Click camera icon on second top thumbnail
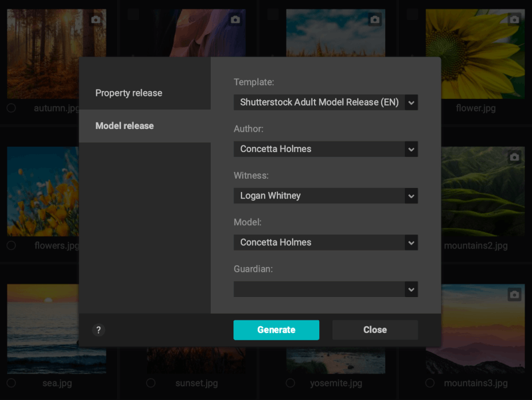The height and width of the screenshot is (400, 532). [x=235, y=19]
